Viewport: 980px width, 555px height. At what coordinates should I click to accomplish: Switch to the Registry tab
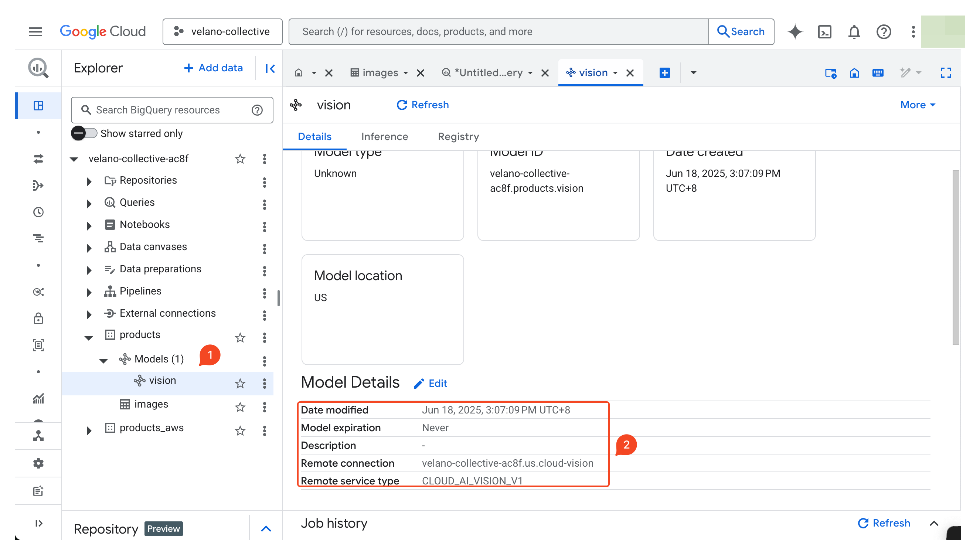[458, 136]
